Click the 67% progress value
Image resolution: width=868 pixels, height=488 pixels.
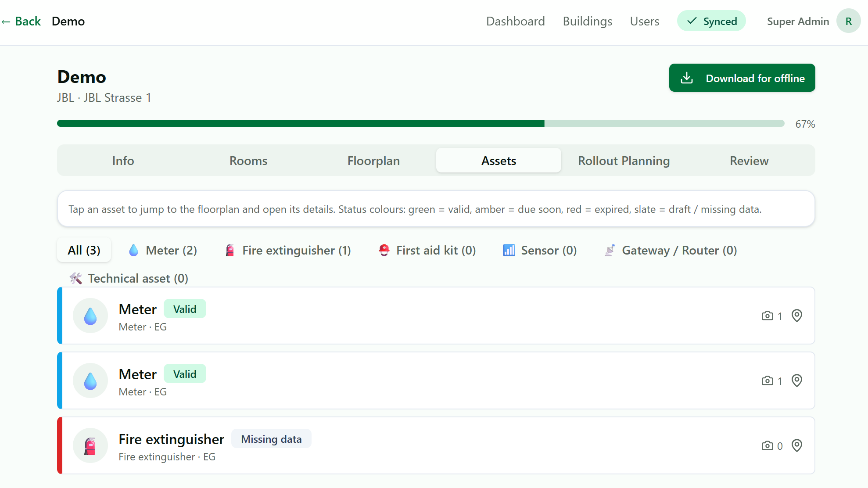click(x=805, y=124)
